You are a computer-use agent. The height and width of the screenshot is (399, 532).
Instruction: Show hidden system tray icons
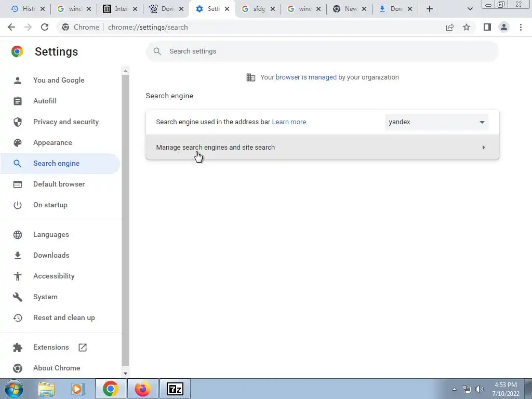pos(454,389)
